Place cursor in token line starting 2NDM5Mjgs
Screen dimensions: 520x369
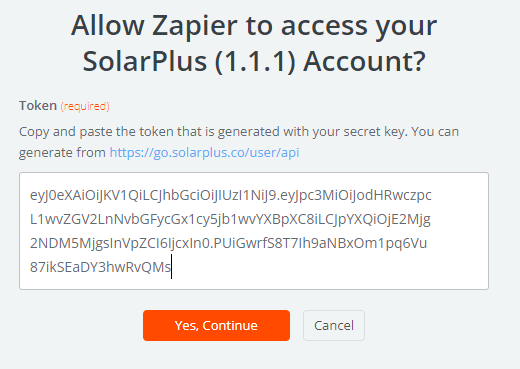228,243
